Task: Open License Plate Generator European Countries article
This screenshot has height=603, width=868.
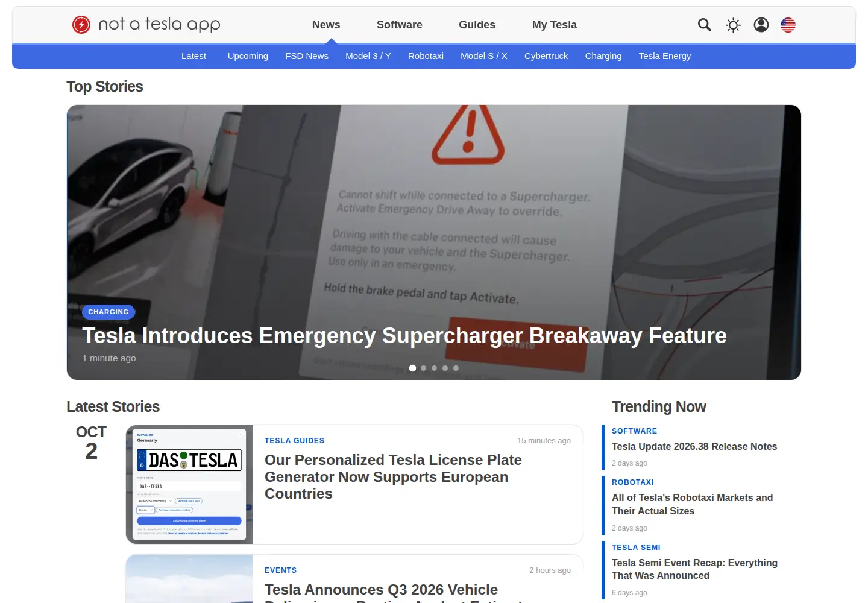Action: pyautogui.click(x=393, y=476)
